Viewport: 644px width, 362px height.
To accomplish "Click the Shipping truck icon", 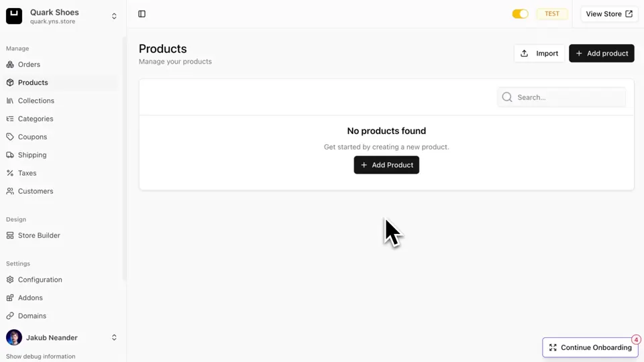I will (x=10, y=155).
